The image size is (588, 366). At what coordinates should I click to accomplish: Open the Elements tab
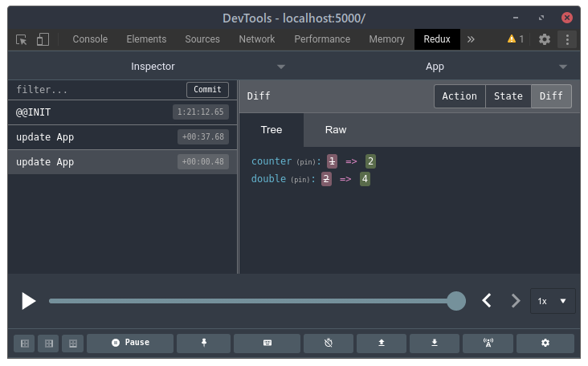pos(146,39)
